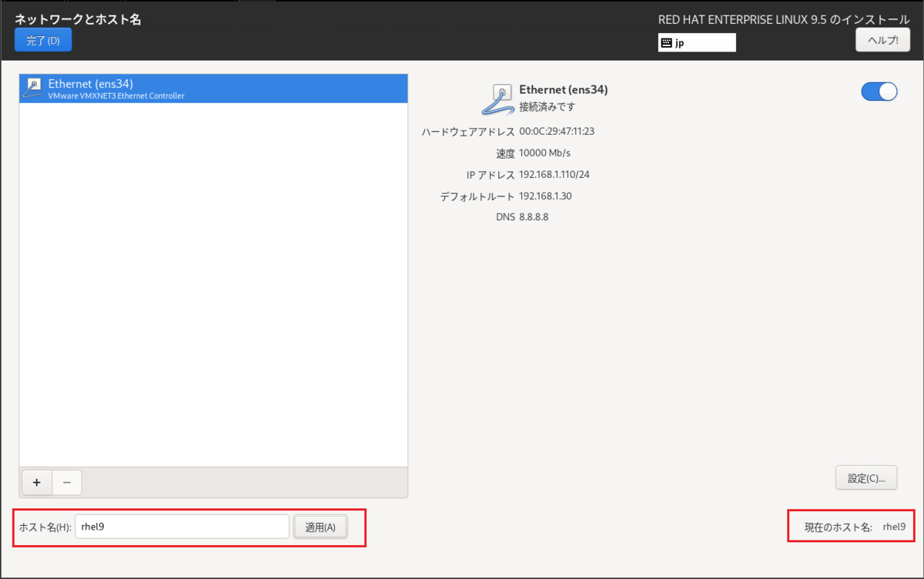The height and width of the screenshot is (579, 924).
Task: Click the 接続済みです connection status text
Action: tap(547, 107)
